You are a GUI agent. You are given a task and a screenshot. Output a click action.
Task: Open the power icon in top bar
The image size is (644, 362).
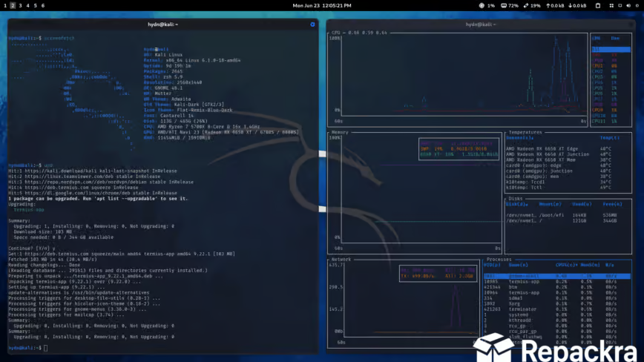click(637, 6)
